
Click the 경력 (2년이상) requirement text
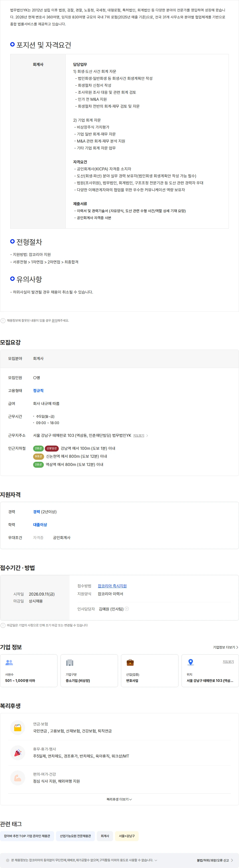(x=45, y=511)
